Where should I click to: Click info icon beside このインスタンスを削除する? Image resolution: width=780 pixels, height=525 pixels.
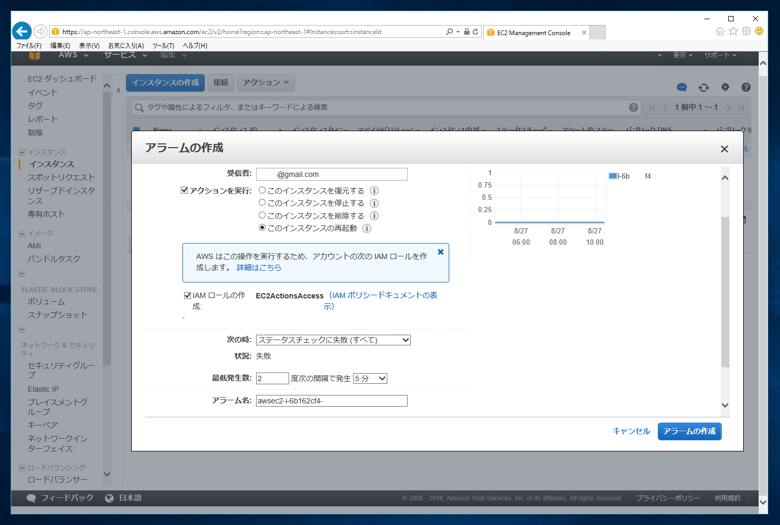pos(374,215)
